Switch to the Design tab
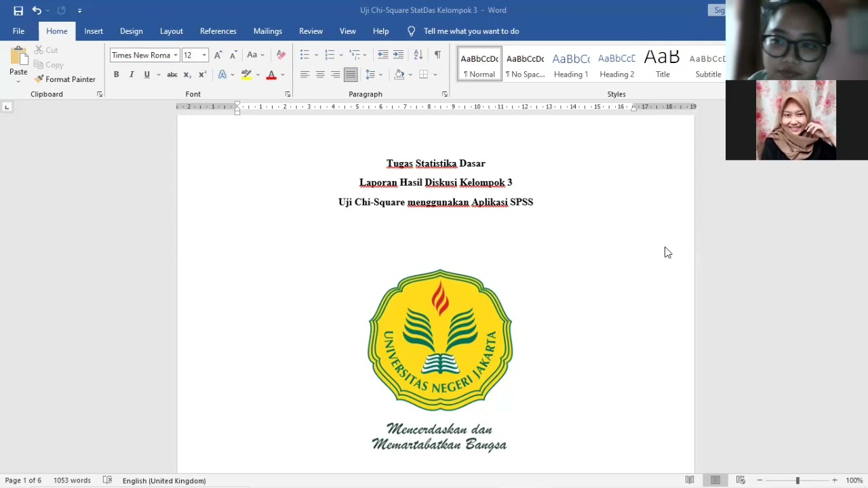The height and width of the screenshot is (488, 868). [x=132, y=31]
